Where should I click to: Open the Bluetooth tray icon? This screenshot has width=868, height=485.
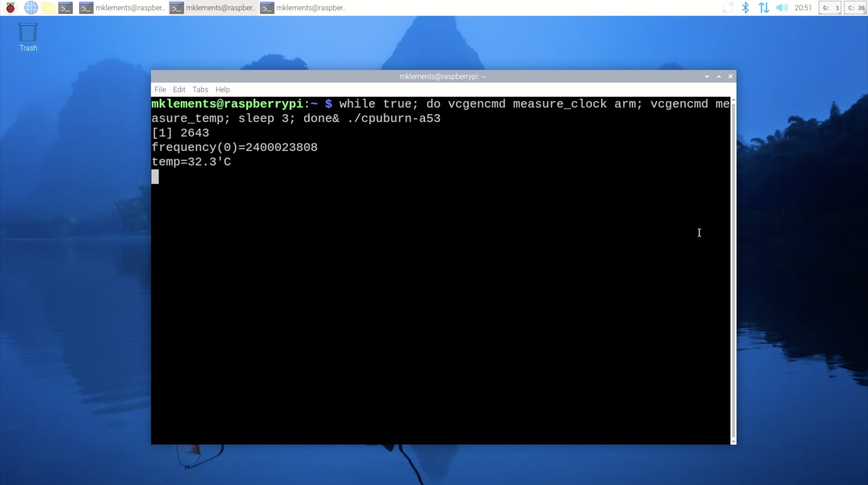pyautogui.click(x=745, y=7)
